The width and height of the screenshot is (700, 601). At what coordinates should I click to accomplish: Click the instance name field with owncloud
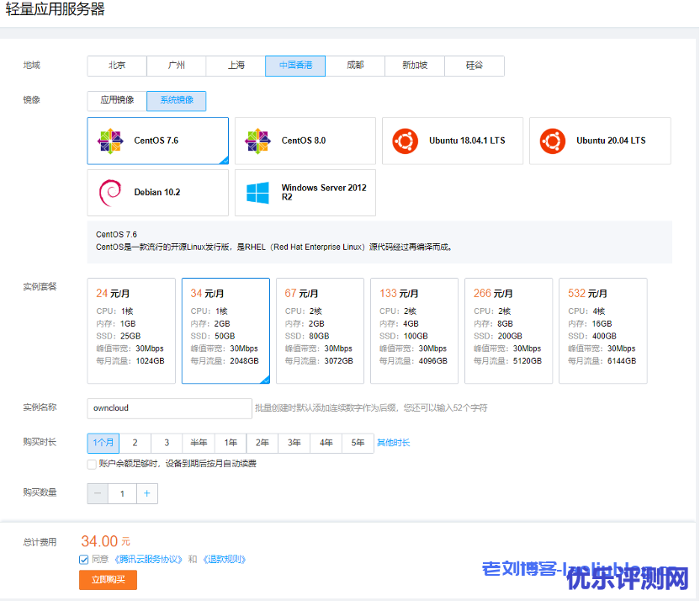click(169, 408)
